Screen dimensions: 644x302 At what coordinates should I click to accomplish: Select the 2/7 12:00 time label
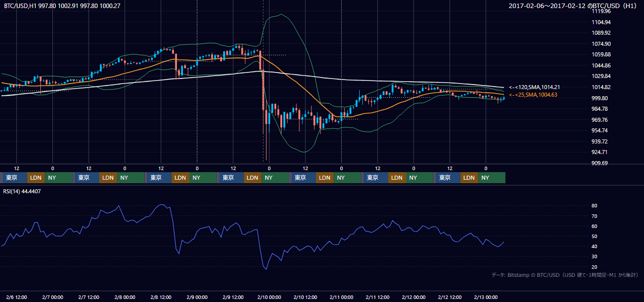89,297
